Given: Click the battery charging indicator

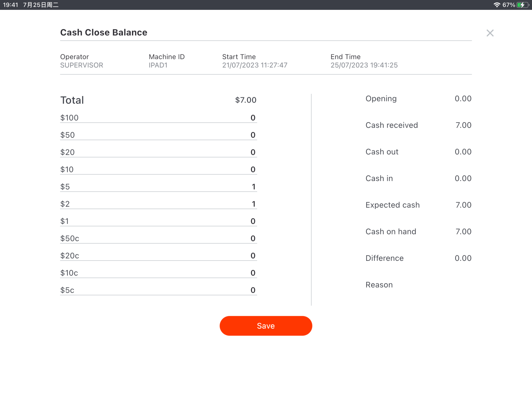Looking at the screenshot, I should pos(522,4).
